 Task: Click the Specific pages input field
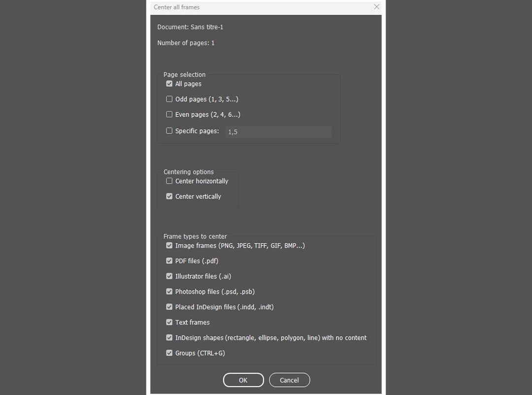click(278, 132)
